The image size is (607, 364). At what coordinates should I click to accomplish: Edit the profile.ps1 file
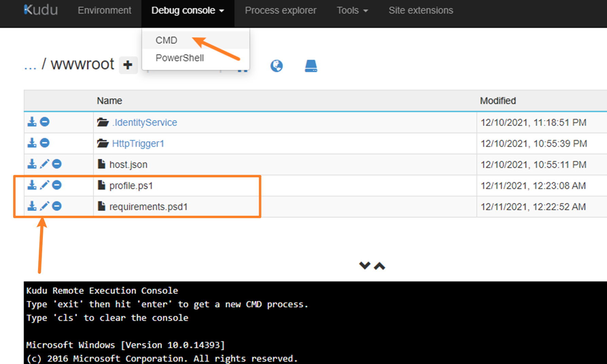[45, 185]
